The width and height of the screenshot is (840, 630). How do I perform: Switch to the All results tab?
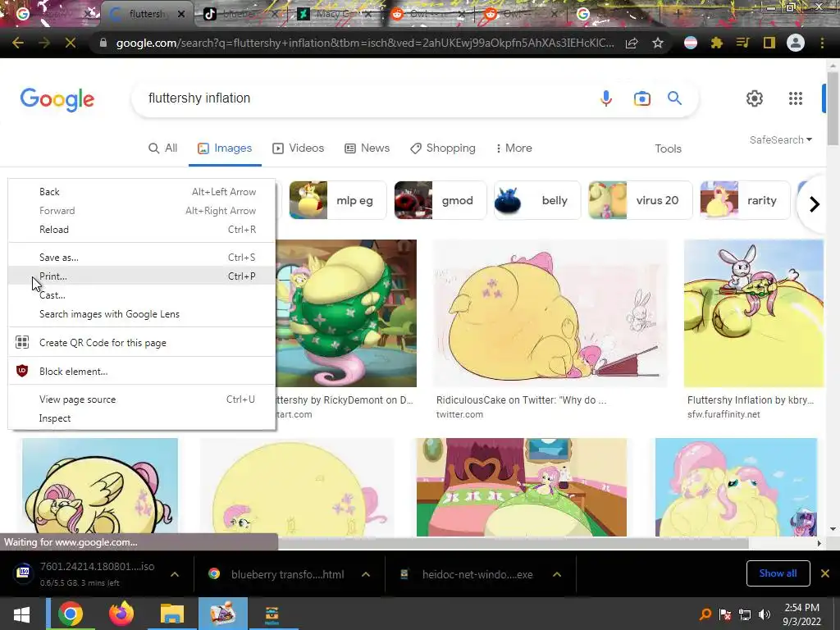(x=163, y=148)
